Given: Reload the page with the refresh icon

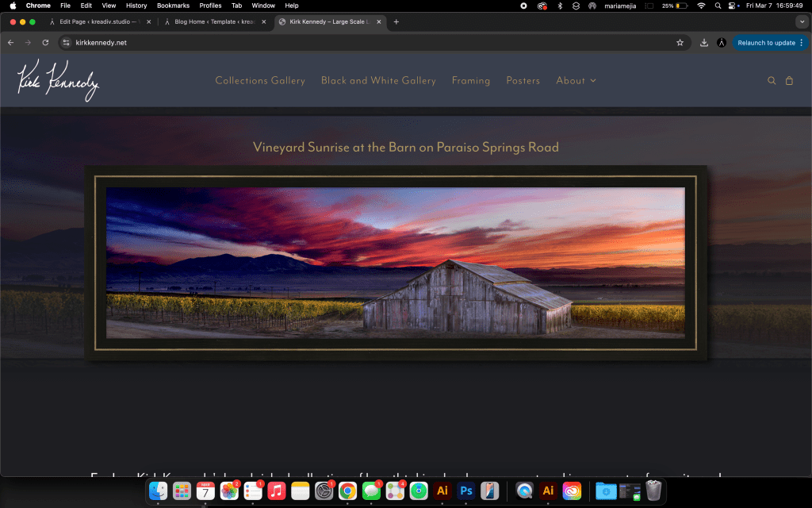Looking at the screenshot, I should pyautogui.click(x=45, y=43).
